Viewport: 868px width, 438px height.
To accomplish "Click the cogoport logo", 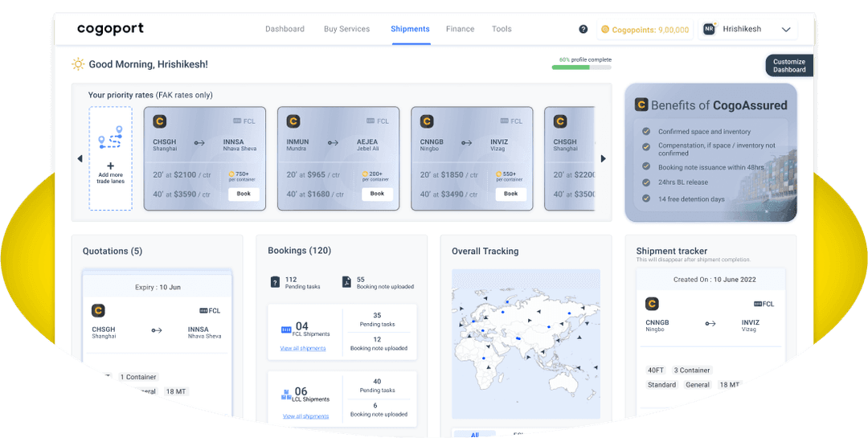I will pos(110,29).
